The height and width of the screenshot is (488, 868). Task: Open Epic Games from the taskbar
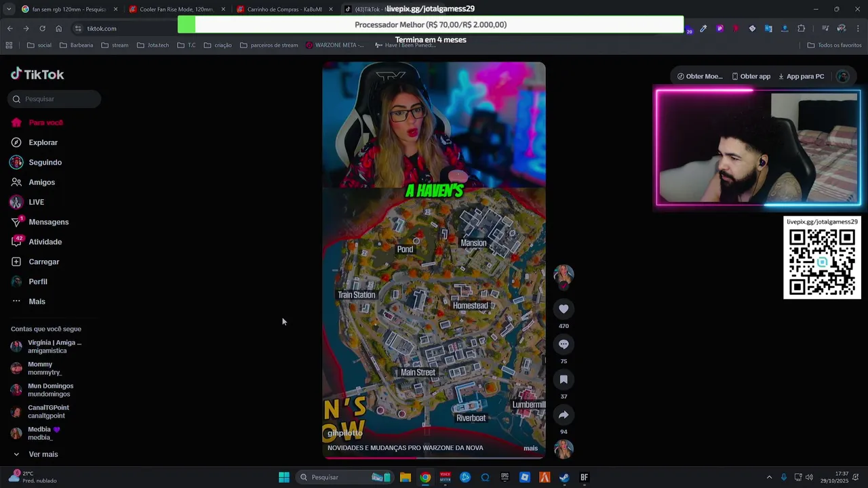505,477
